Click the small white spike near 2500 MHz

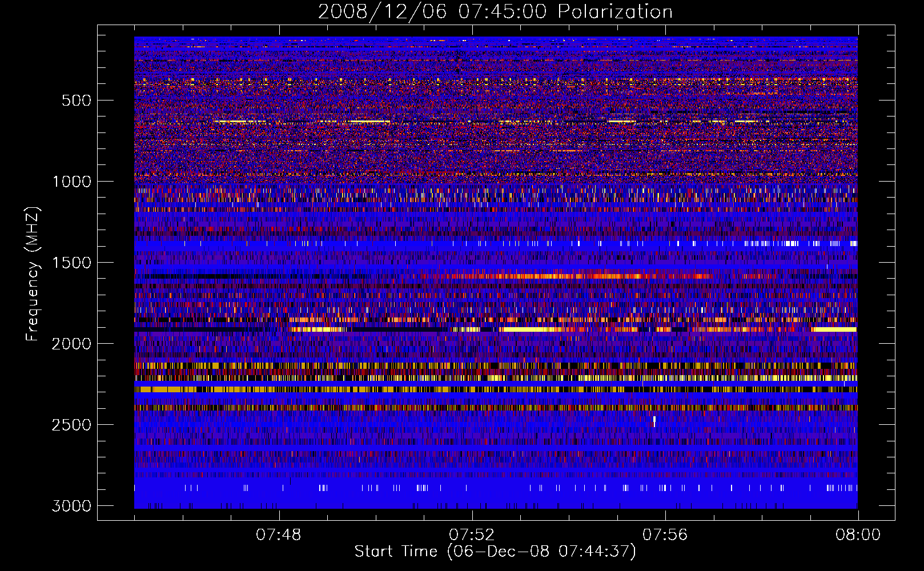[654, 421]
